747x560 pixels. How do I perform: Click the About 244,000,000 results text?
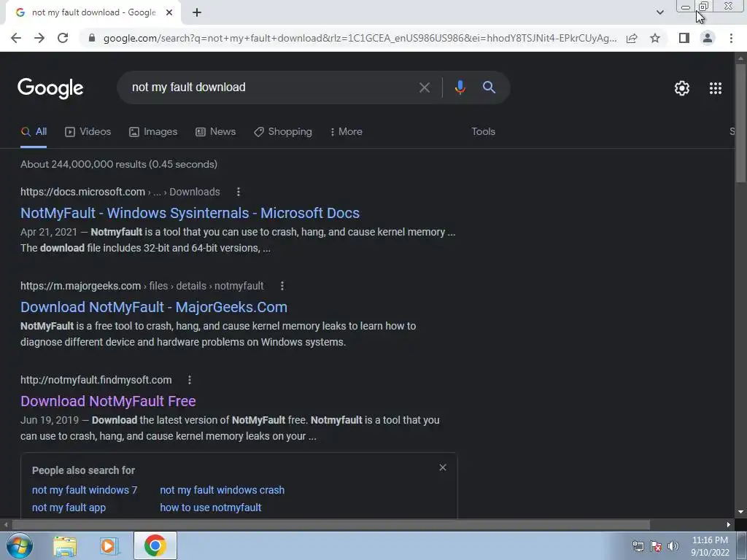tap(119, 164)
